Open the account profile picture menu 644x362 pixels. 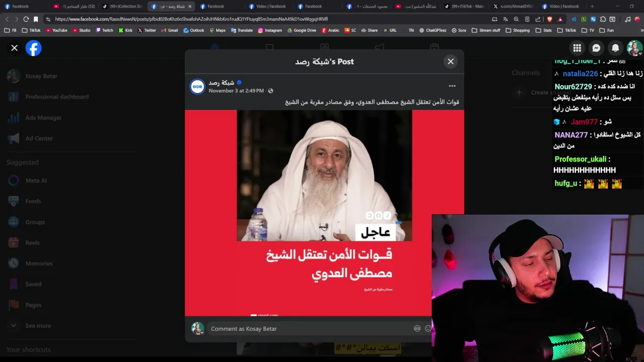coord(634,48)
